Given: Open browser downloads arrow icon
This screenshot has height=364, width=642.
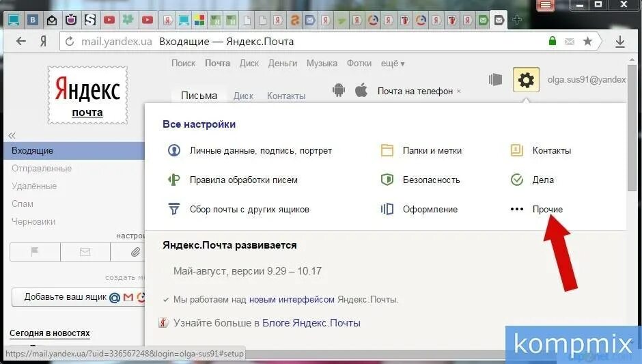Looking at the screenshot, I should (620, 42).
